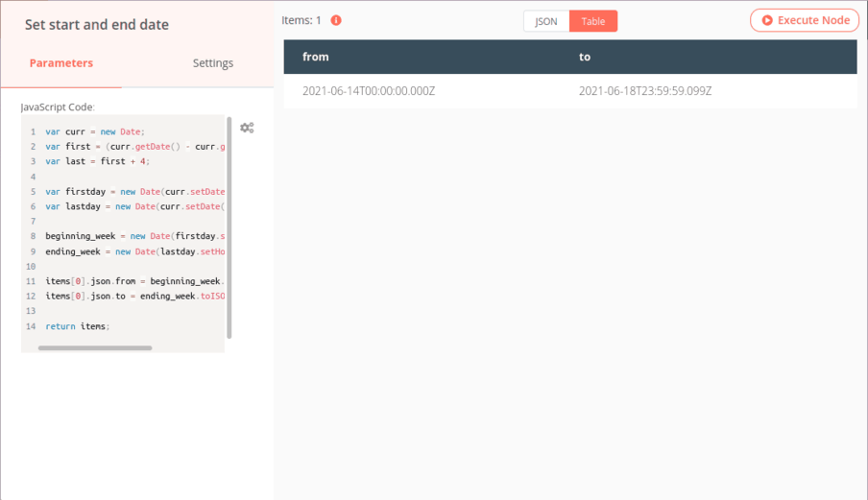Click line 11 items[0].json.from code line
The width and height of the screenshot is (868, 500).
134,281
